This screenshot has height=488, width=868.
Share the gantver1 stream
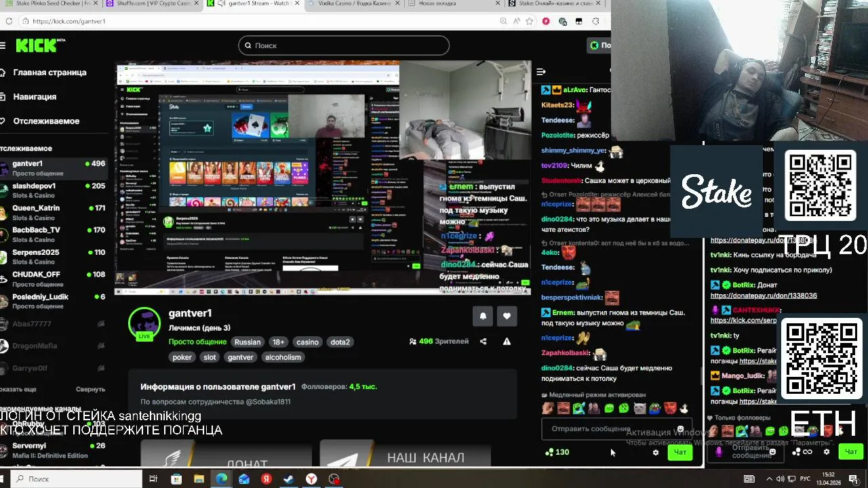pos(483,342)
